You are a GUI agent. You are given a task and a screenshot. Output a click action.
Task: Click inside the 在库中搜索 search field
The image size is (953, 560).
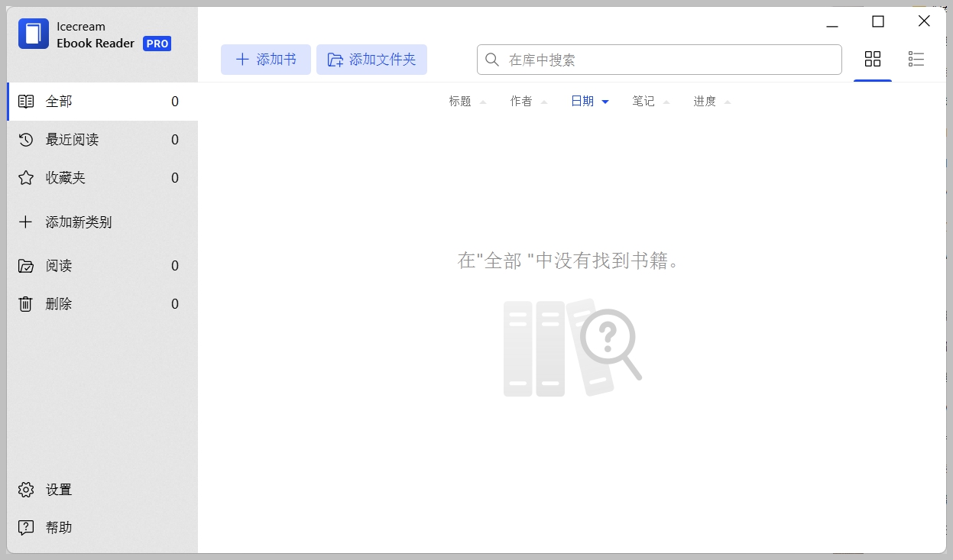pos(659,59)
